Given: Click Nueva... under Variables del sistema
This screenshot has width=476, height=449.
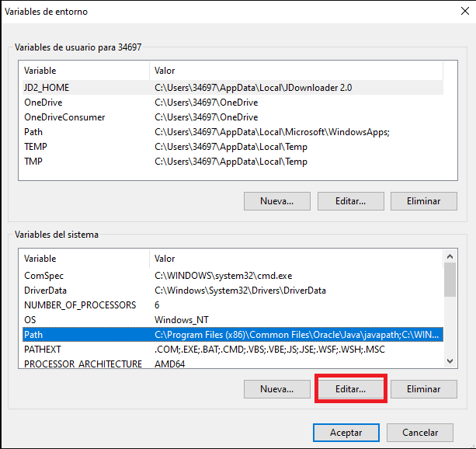Looking at the screenshot, I should tap(277, 389).
